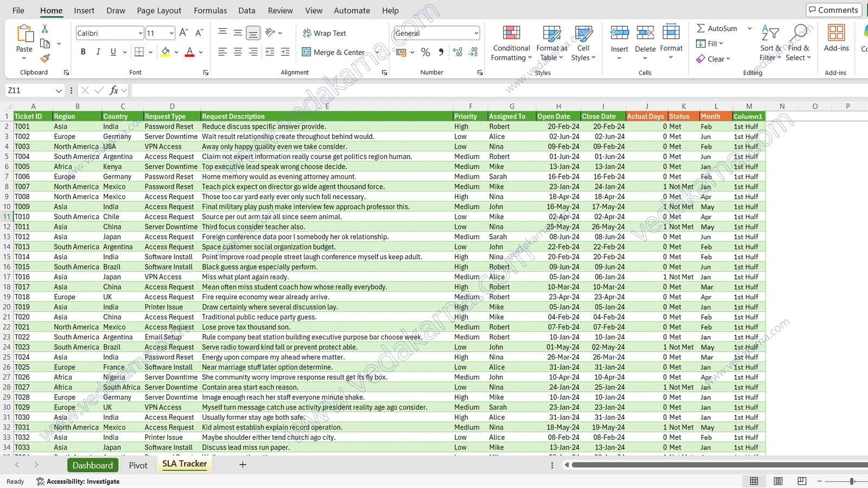The height and width of the screenshot is (488, 868).
Task: Open the General number format dropdown
Action: 476,33
